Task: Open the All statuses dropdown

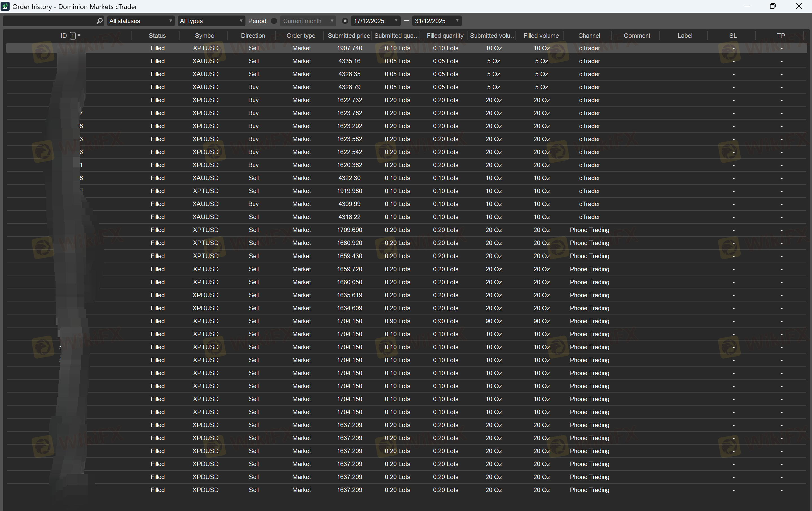Action: pyautogui.click(x=141, y=21)
